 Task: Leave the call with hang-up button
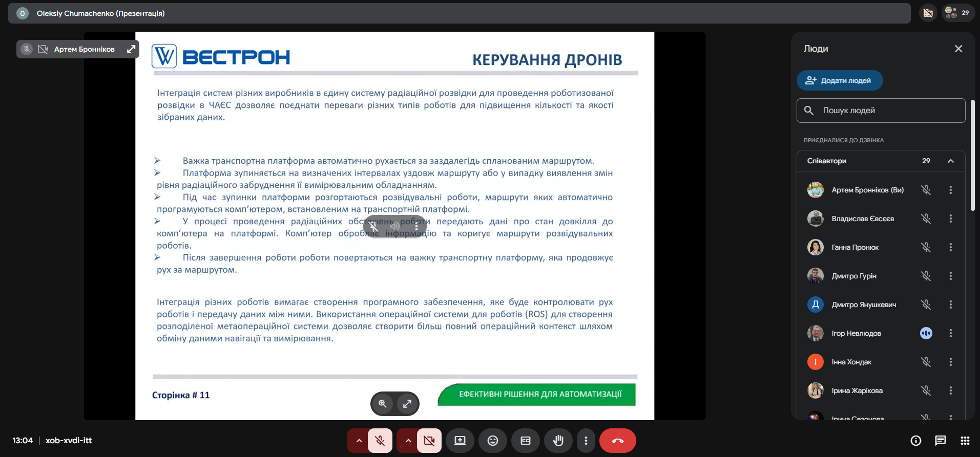(x=617, y=441)
